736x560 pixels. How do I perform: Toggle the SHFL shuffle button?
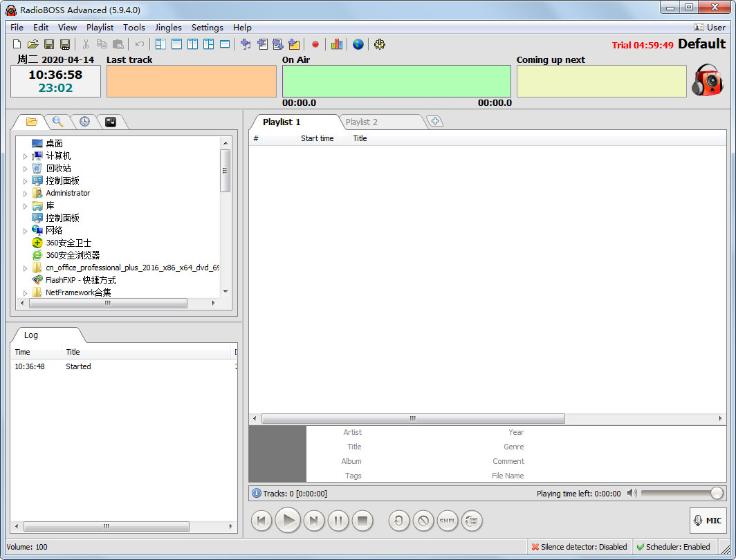[x=448, y=521]
